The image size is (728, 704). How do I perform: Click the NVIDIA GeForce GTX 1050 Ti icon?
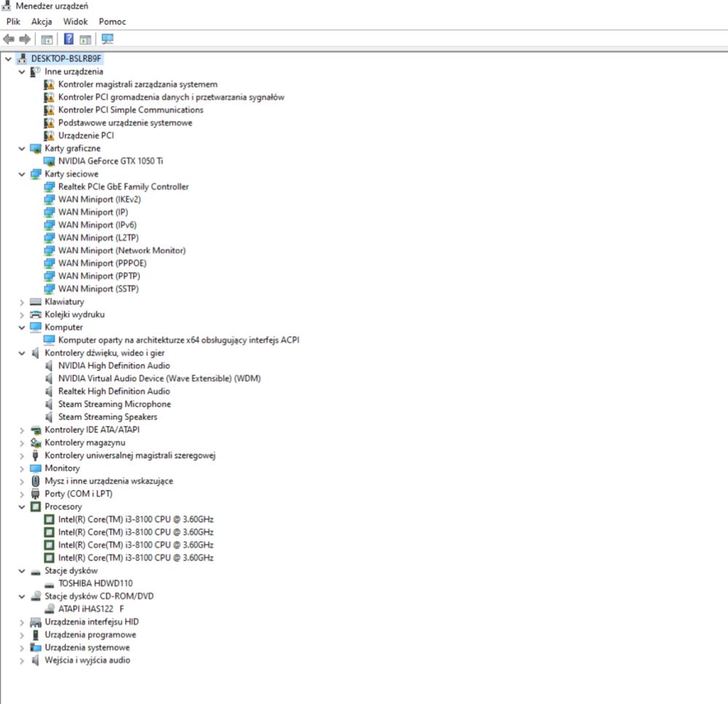(x=50, y=161)
